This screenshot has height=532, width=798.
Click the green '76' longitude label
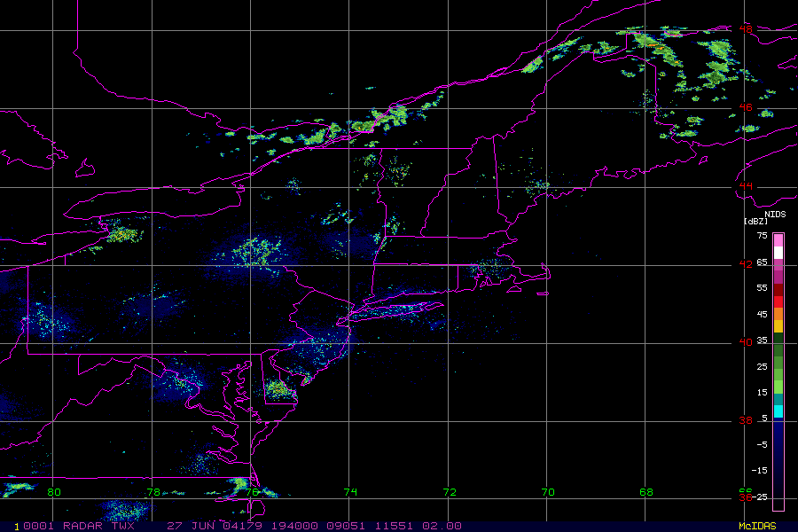pyautogui.click(x=252, y=492)
